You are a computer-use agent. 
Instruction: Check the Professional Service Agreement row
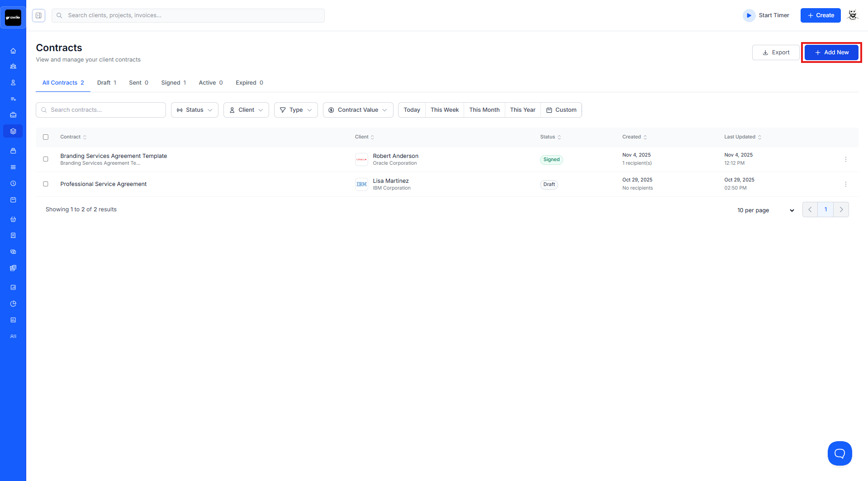click(x=46, y=184)
